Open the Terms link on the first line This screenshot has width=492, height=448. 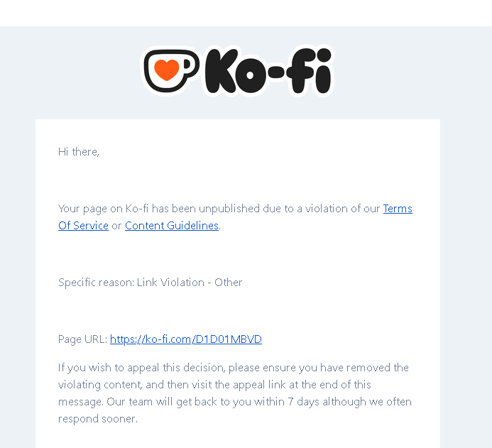pyautogui.click(x=398, y=209)
